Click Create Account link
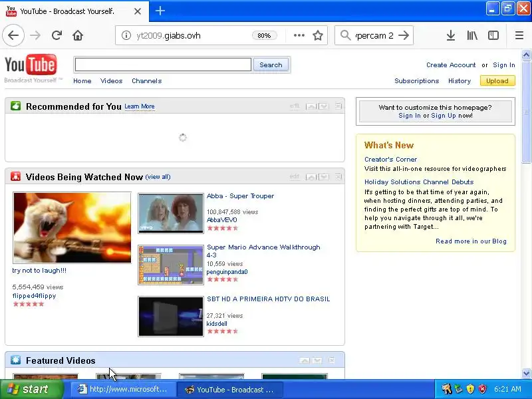The height and width of the screenshot is (399, 532). 451,65
